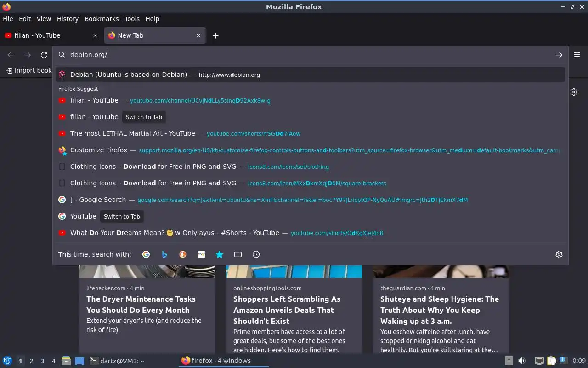Open a new tab with plus button
The image size is (588, 368).
pyautogui.click(x=215, y=35)
